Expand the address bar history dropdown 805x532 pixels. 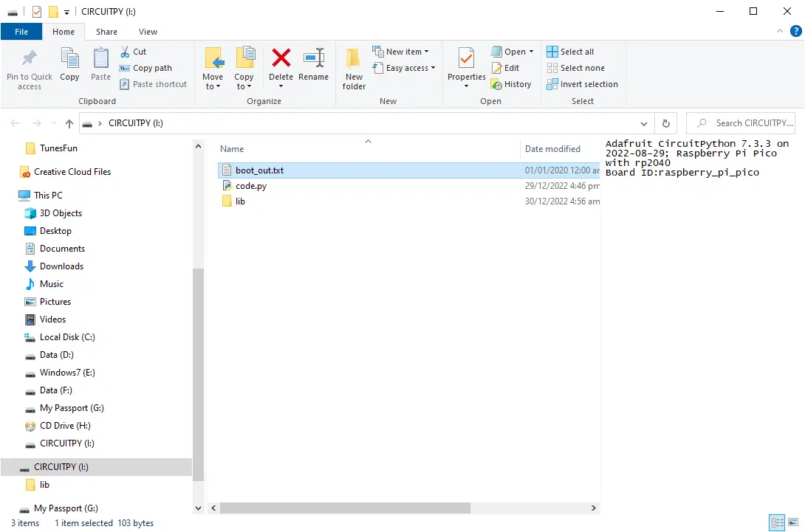click(644, 124)
